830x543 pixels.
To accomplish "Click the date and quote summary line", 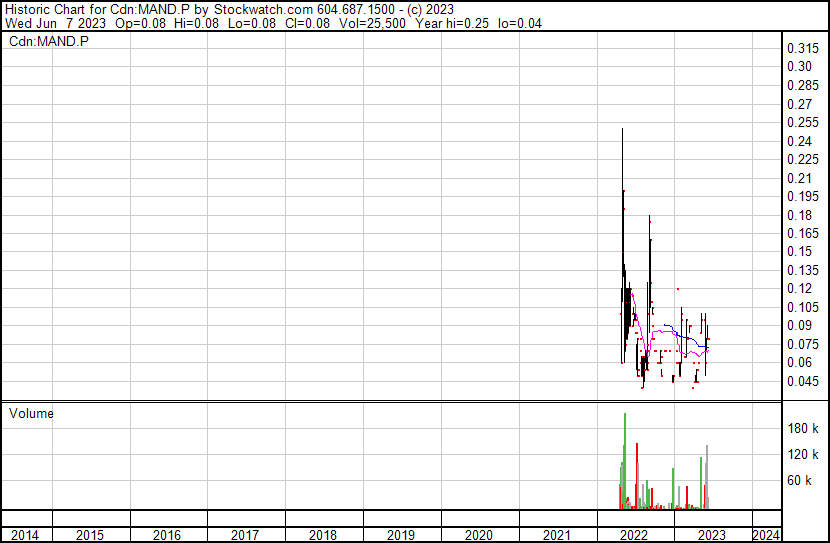I will pyautogui.click(x=273, y=23).
